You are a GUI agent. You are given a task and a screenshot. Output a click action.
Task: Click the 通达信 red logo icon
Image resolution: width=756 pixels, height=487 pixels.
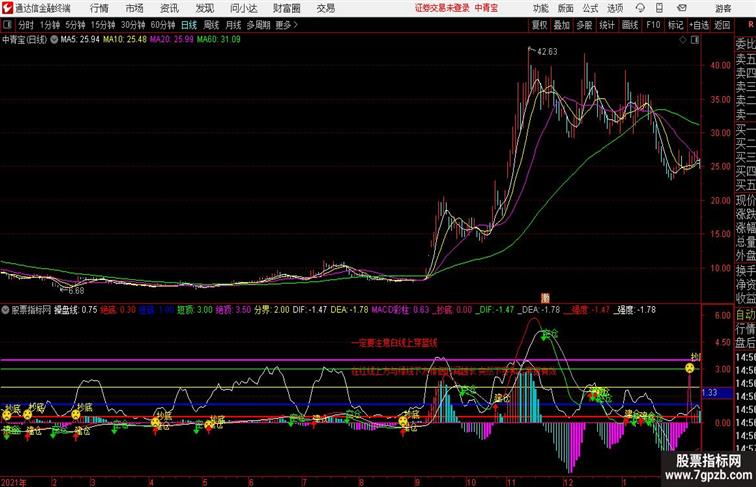(x=7, y=8)
